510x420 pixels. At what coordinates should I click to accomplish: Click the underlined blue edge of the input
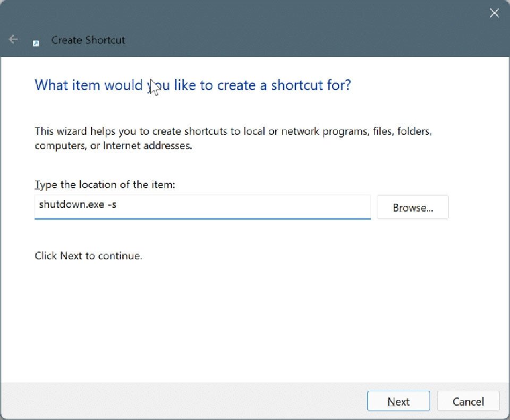(x=202, y=217)
